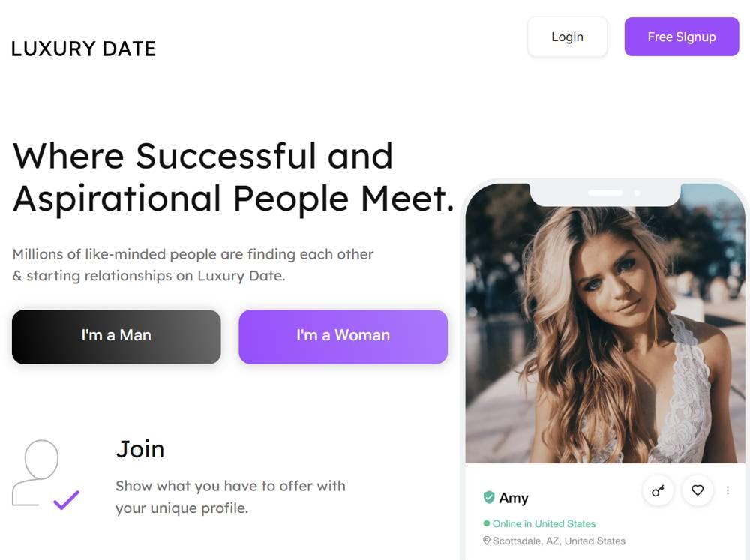Click the profile silhouette icon beside Join
The height and width of the screenshot is (560, 750).
pyautogui.click(x=36, y=471)
